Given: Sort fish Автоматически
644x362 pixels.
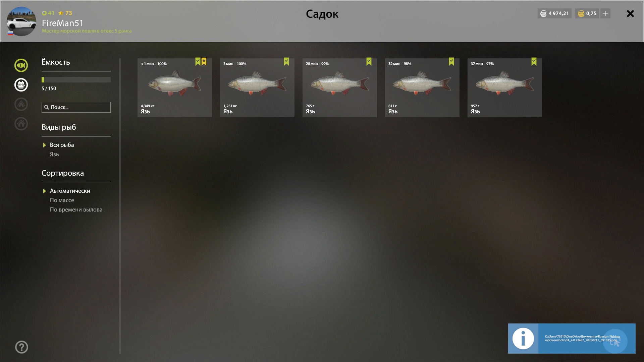Looking at the screenshot, I should point(70,191).
